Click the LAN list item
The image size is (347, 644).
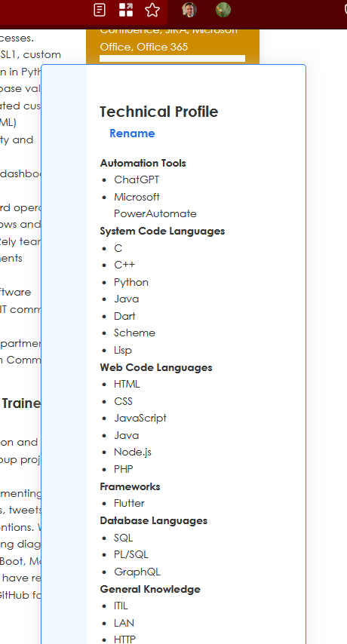click(x=124, y=624)
